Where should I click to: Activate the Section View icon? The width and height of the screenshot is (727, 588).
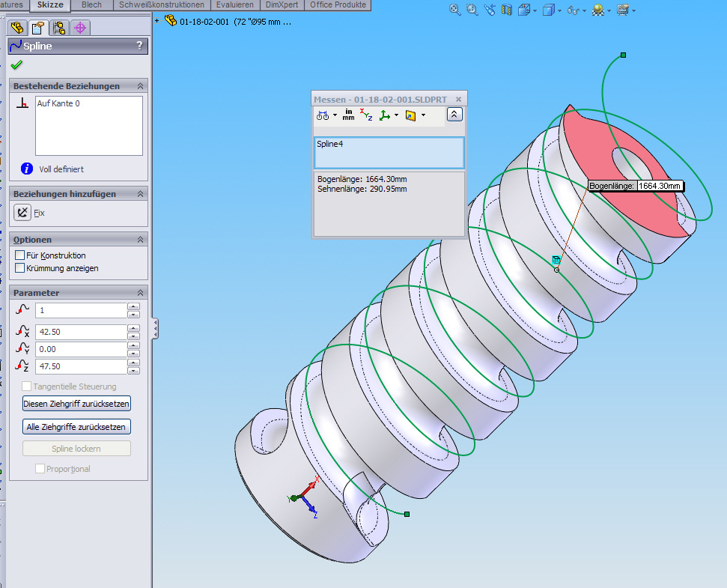coord(507,10)
